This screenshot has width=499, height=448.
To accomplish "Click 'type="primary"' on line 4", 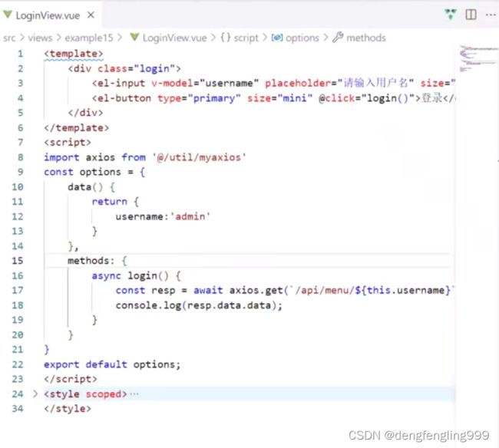I will (x=199, y=98).
